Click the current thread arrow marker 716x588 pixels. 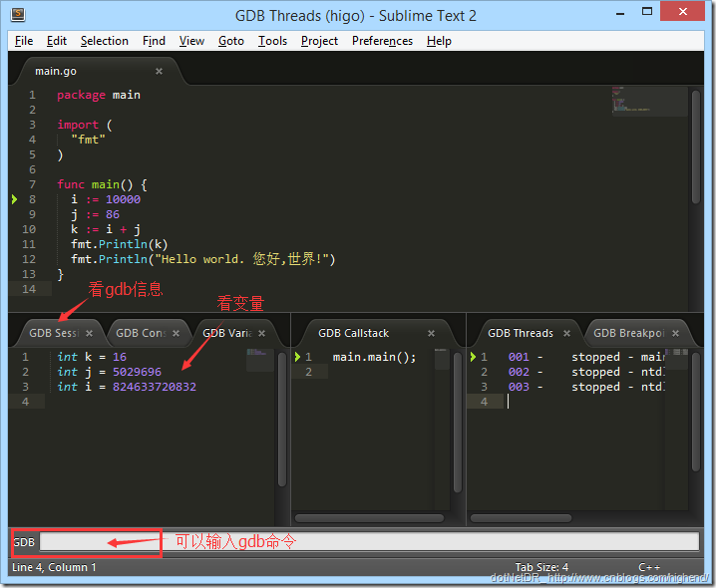[473, 357]
